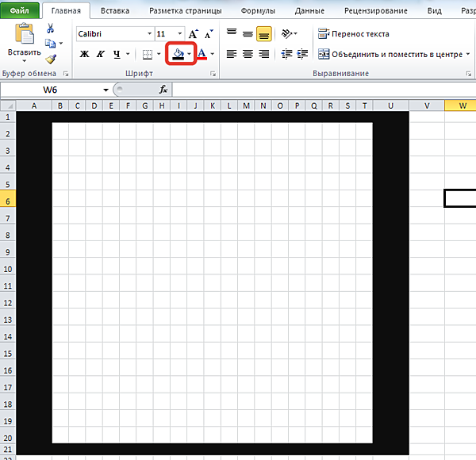Toggle center text horizontally
476x460 pixels.
[248, 54]
